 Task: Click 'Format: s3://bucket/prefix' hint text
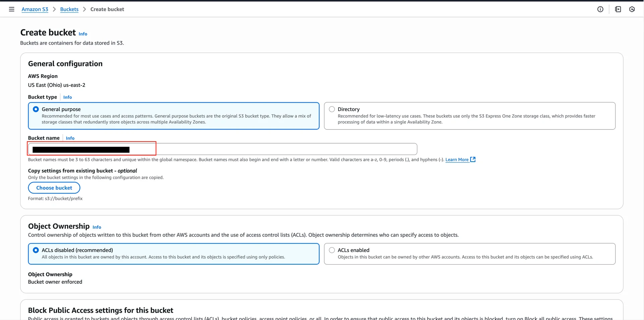coord(55,199)
